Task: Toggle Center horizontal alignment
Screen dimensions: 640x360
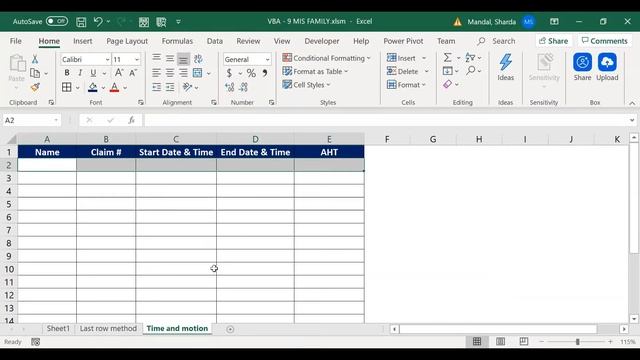Action: click(x=170, y=73)
